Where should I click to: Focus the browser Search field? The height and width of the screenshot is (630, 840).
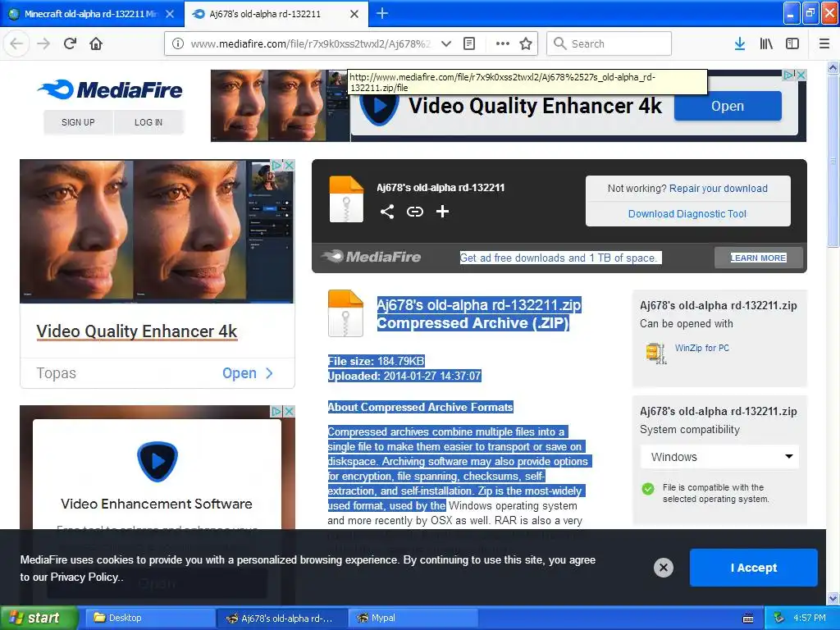[609, 43]
